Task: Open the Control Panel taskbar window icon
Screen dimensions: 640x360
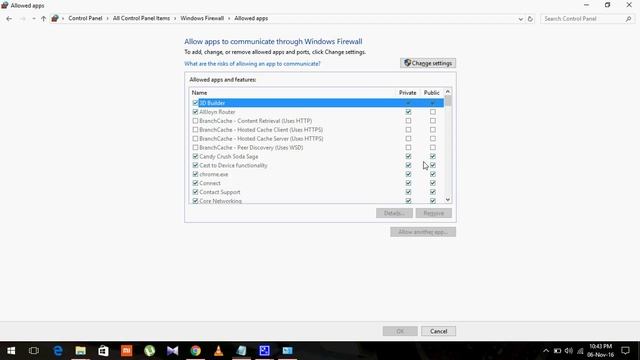Action: tap(287, 351)
